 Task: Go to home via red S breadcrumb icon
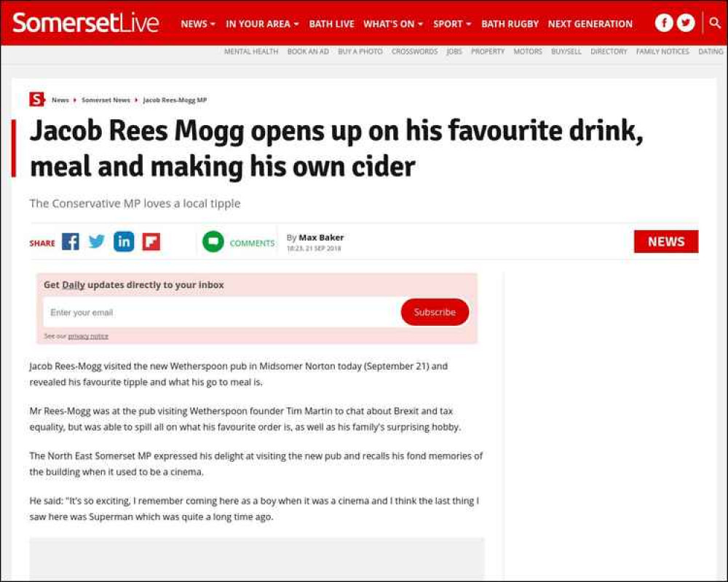click(36, 100)
